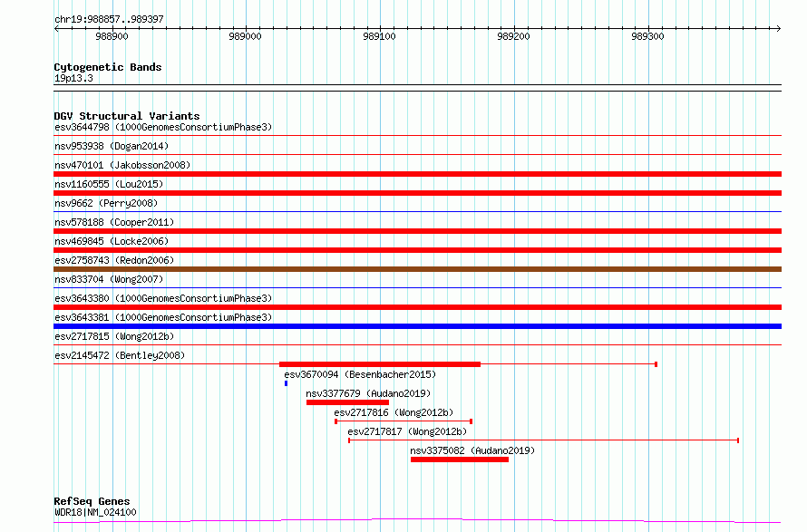Select the thick blue bar of esv3643381

pos(417,326)
